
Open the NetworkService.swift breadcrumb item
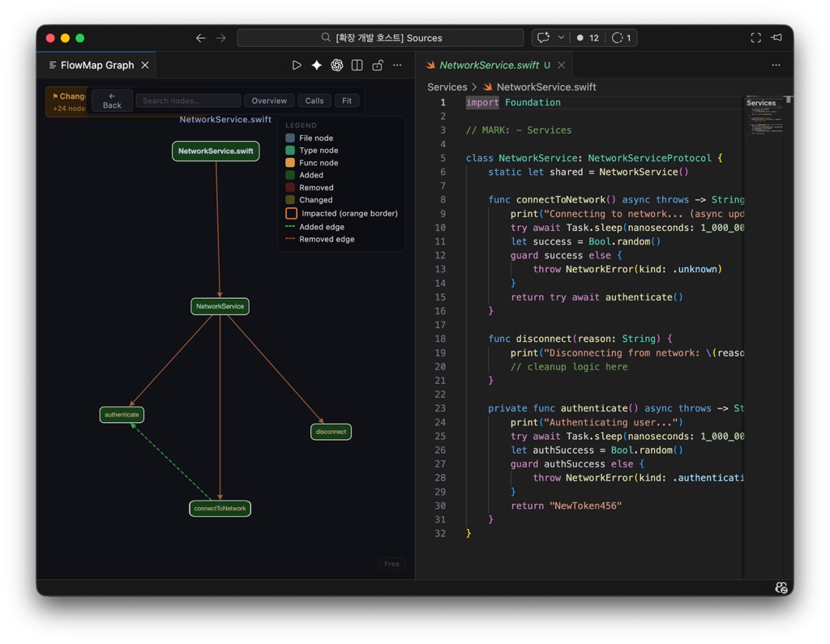point(545,87)
